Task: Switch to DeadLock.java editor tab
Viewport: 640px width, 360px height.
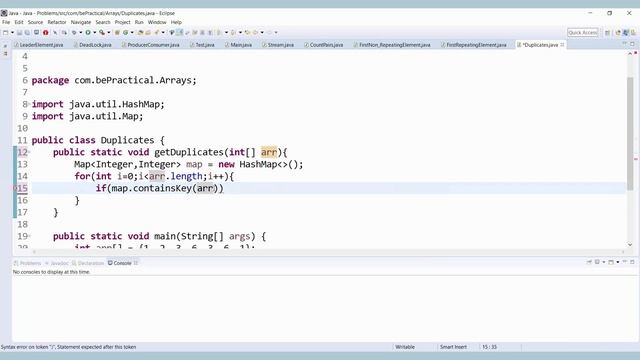Action: click(x=93, y=45)
